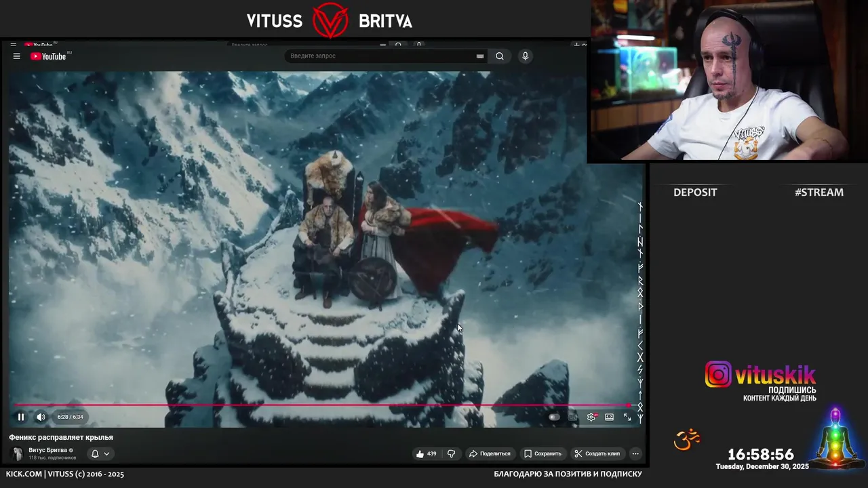The height and width of the screenshot is (488, 868).
Task: Go to YouTube home via logo
Action: tap(48, 56)
